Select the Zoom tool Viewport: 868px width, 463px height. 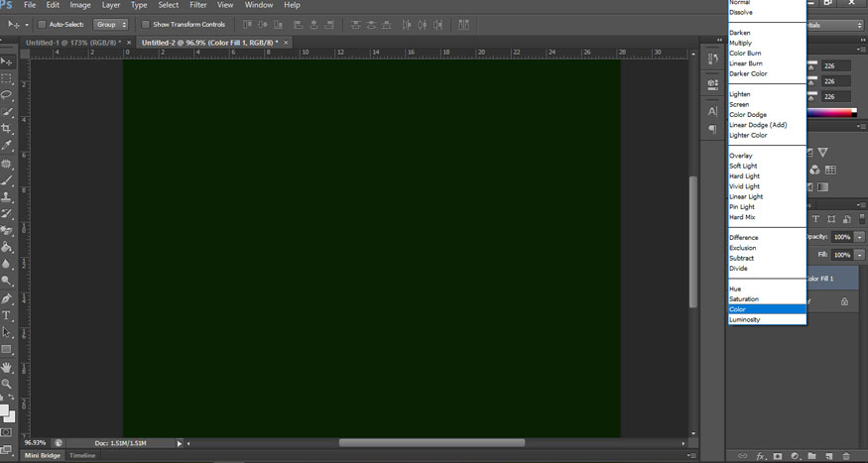7,384
